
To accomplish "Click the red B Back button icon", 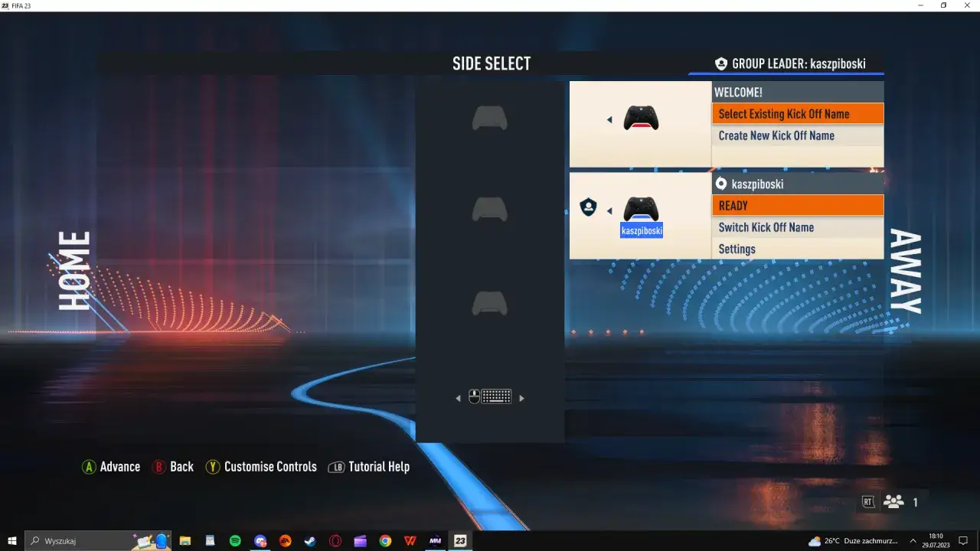I will coord(158,467).
